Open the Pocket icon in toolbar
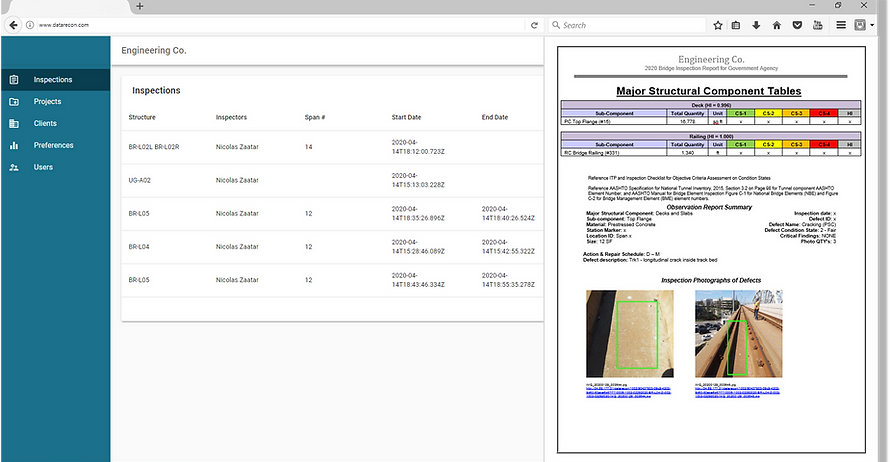 pyautogui.click(x=797, y=25)
